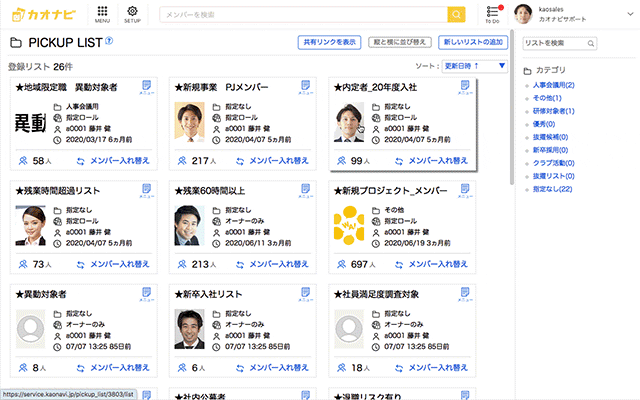The image size is (640, 400).
Task: Click the PICKUP LIST help question mark
Action: (109, 42)
